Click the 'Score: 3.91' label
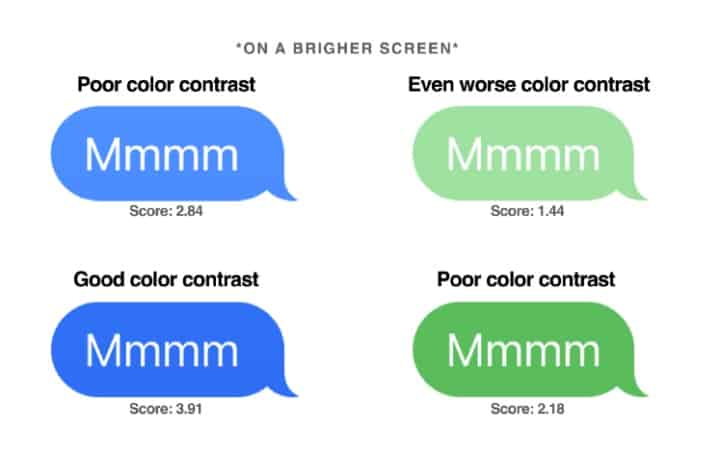The width and height of the screenshot is (710, 463). point(166,409)
